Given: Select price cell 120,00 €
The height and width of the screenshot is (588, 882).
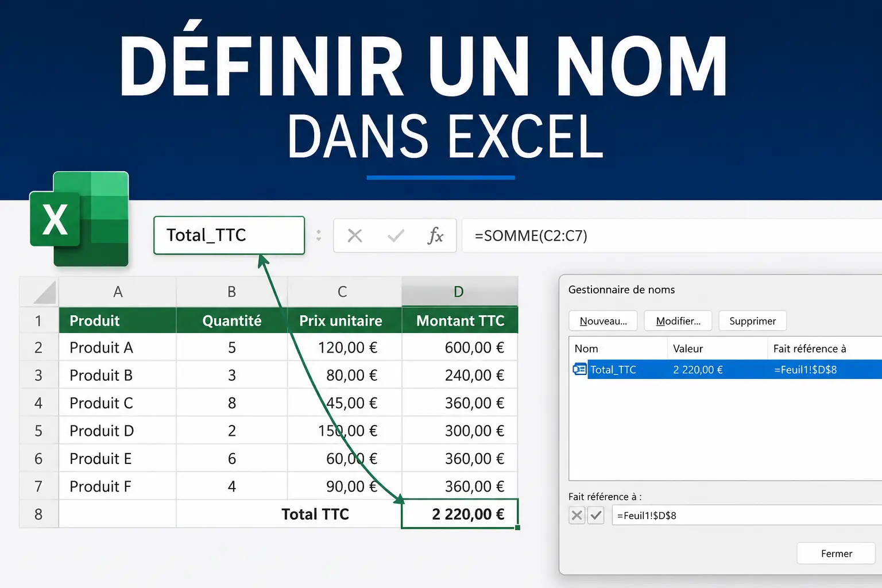Looking at the screenshot, I should pos(345,347).
